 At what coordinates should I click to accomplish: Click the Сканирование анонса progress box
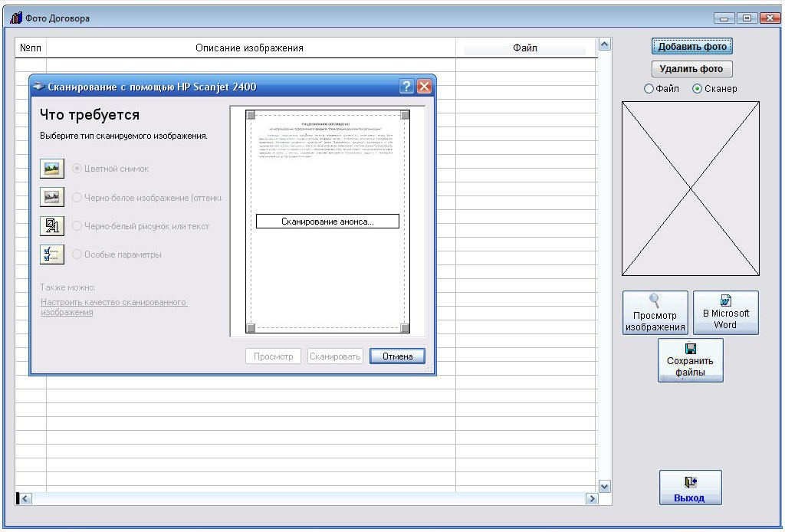(328, 222)
